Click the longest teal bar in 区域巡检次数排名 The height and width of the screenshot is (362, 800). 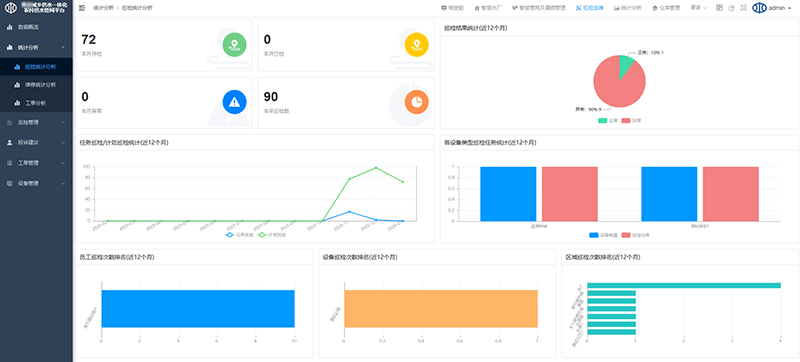[684, 285]
